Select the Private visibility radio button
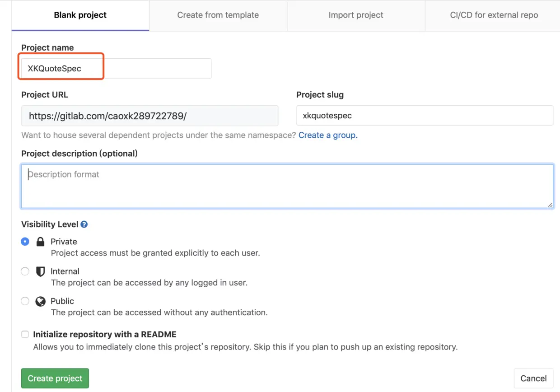Viewport: 560px width, 392px height. coord(25,242)
